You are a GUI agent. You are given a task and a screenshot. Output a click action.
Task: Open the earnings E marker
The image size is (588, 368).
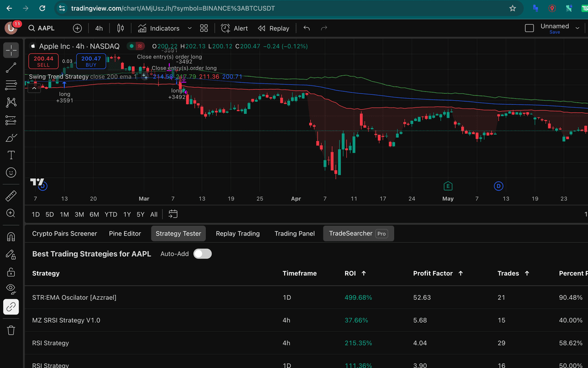[x=448, y=186]
